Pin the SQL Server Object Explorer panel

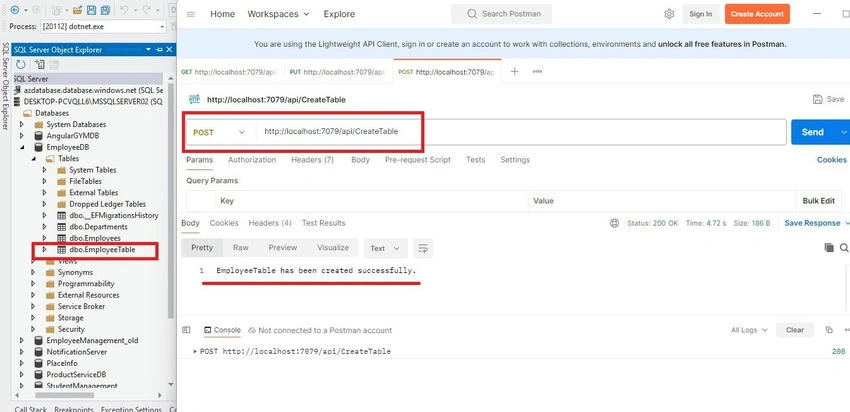click(159, 50)
